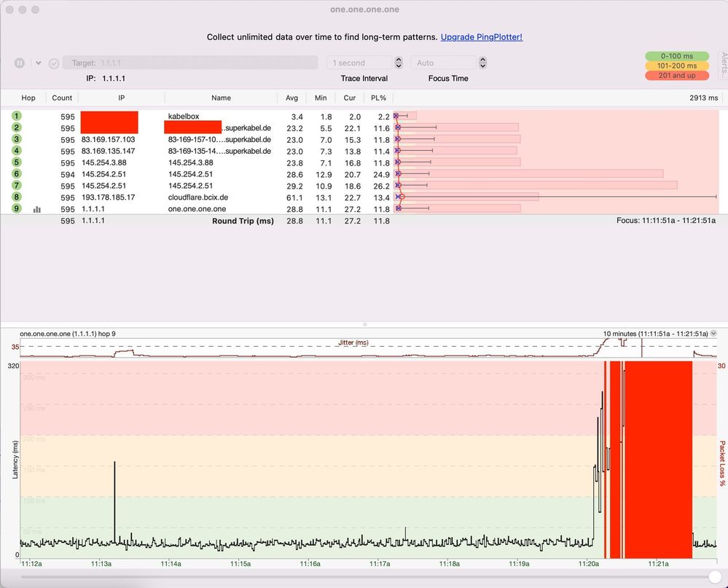Viewport: 728px width, 588px height.
Task: Open the Trace Interval 1 second combo box
Action: click(359, 63)
